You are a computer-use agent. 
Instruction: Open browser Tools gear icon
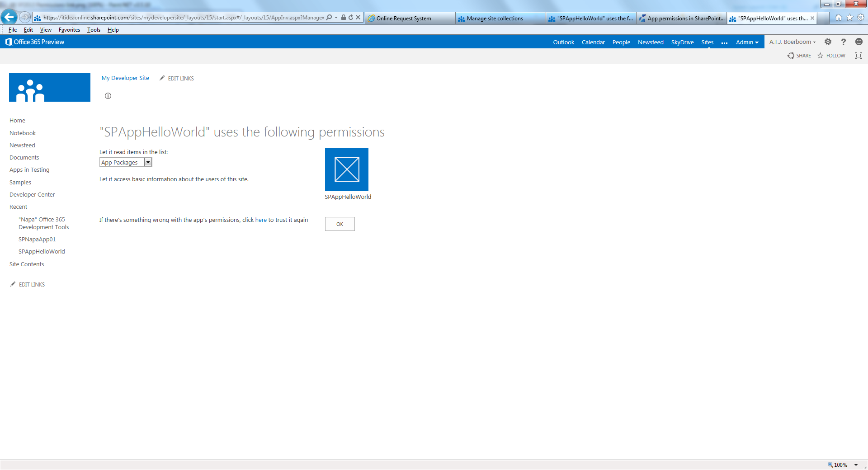[861, 18]
